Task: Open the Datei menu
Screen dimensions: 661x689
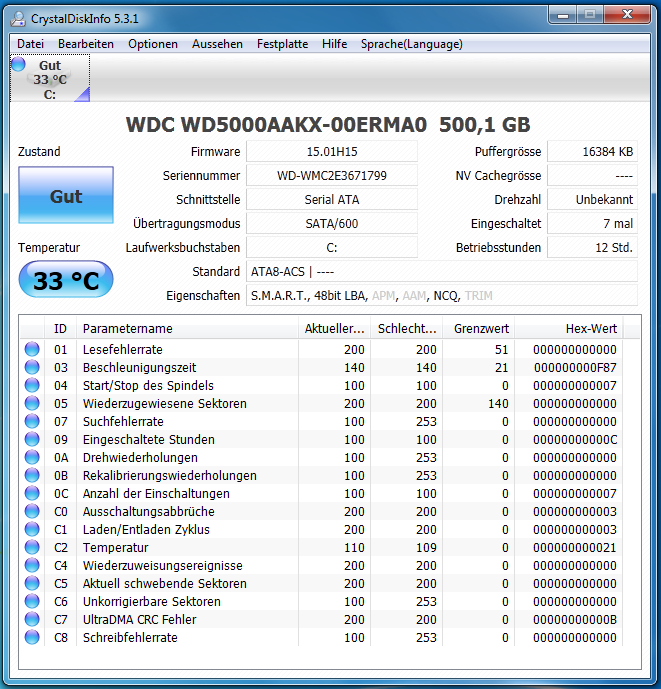Action: pos(30,44)
